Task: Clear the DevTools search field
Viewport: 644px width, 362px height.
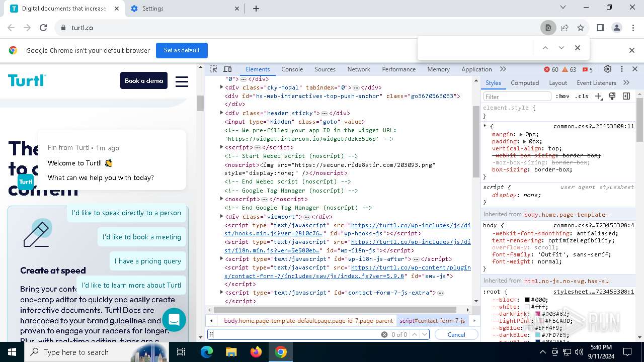Action: coord(384,334)
